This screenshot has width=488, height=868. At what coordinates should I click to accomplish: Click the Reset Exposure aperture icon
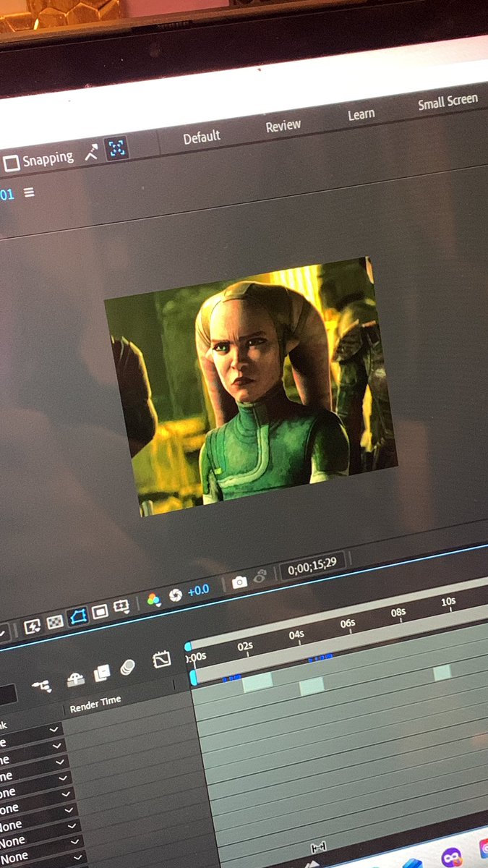[175, 595]
